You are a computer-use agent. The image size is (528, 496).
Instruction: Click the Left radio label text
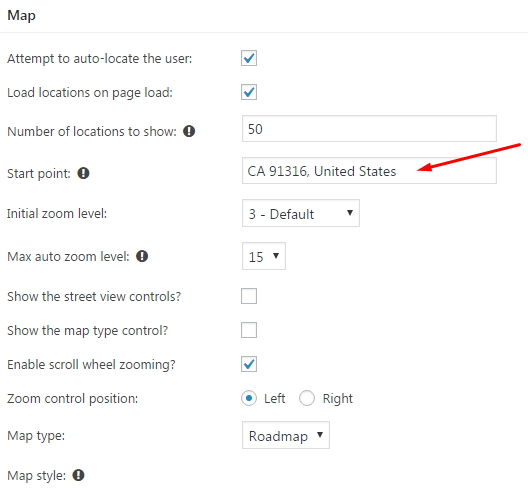pos(274,398)
